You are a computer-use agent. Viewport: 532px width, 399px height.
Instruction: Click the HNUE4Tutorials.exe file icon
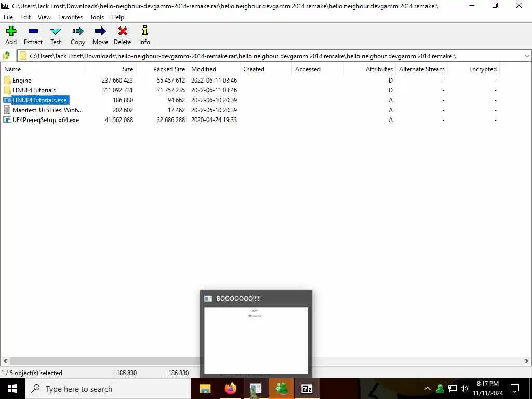[x=7, y=100]
